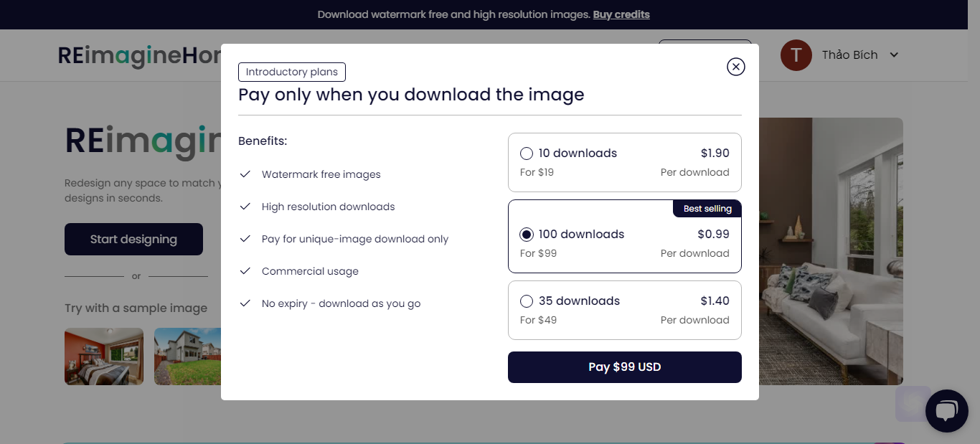Click the 'Commercial usage' benefit text
This screenshot has width=980, height=444.
(x=310, y=271)
